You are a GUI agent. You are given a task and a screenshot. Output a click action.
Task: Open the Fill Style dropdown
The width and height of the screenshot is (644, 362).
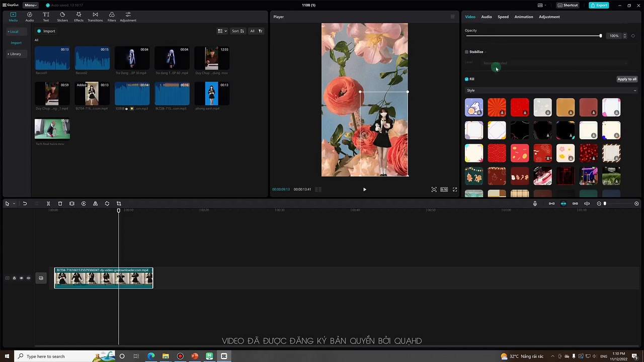pyautogui.click(x=551, y=90)
